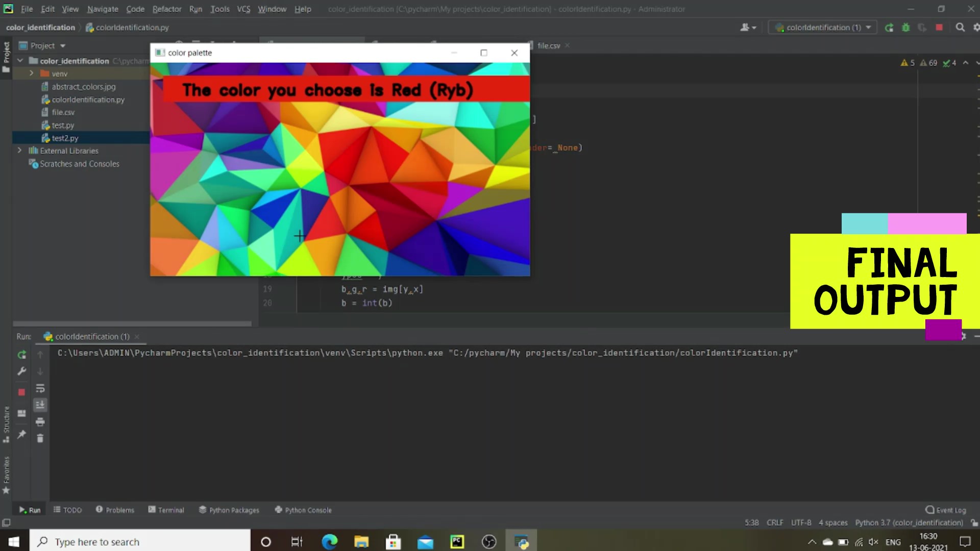Select test2.py in the project tree

[x=65, y=138]
